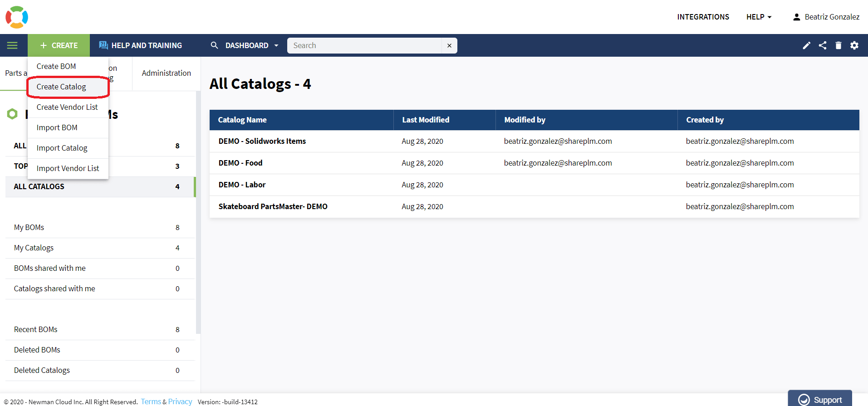Open Skateboard PartsMaster- DEMO catalog
The width and height of the screenshot is (868, 406).
pos(273,206)
